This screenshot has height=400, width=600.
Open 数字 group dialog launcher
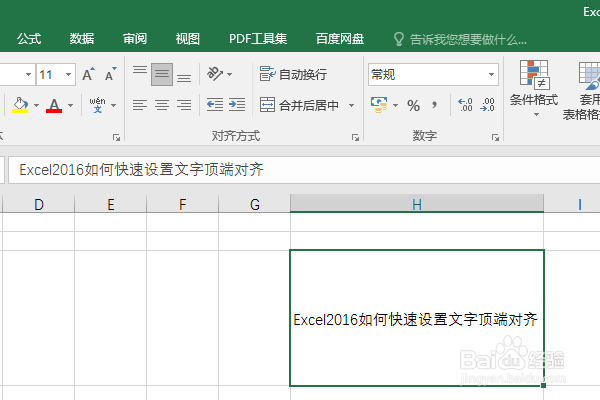coord(495,137)
